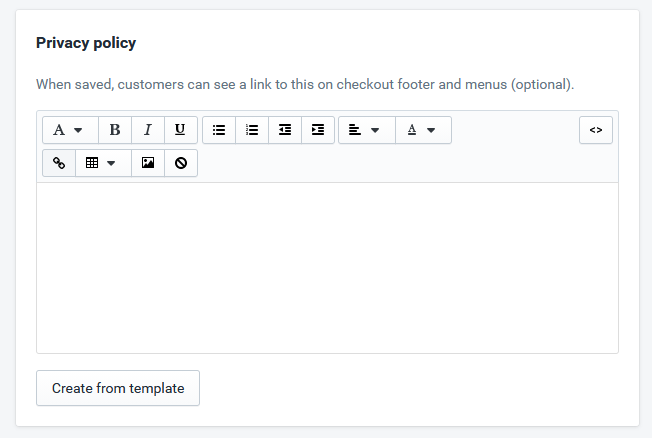Click the indent icon
Screen dimensions: 652x438
[x=318, y=130]
